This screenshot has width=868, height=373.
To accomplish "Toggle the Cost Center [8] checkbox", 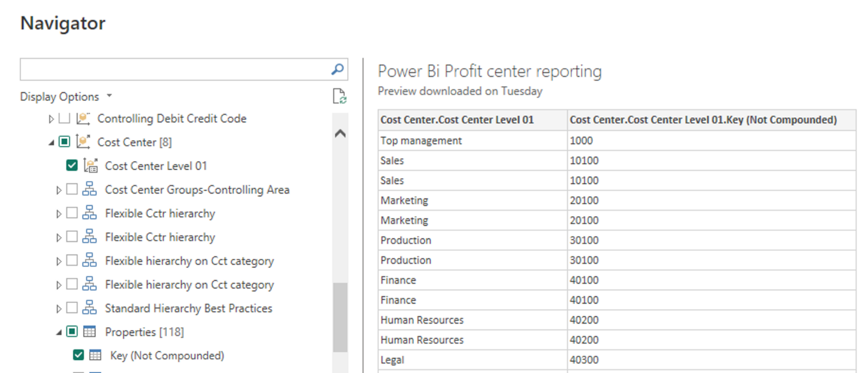I will (64, 142).
